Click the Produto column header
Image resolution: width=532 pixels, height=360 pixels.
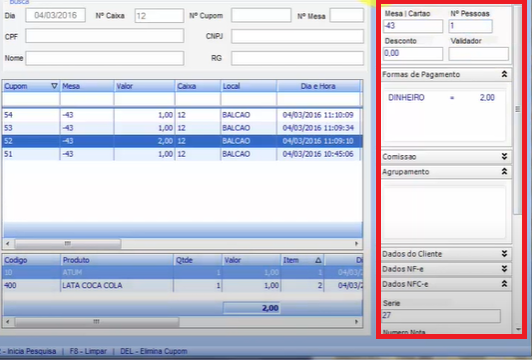click(117, 260)
